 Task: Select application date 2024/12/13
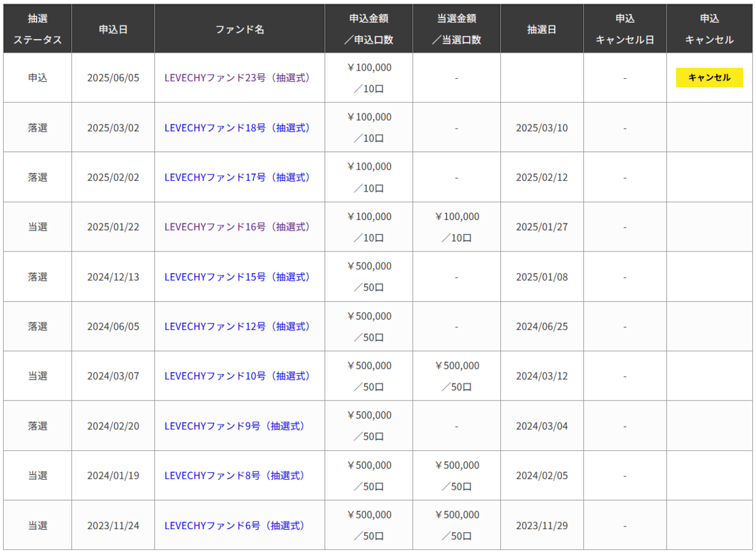click(x=113, y=277)
